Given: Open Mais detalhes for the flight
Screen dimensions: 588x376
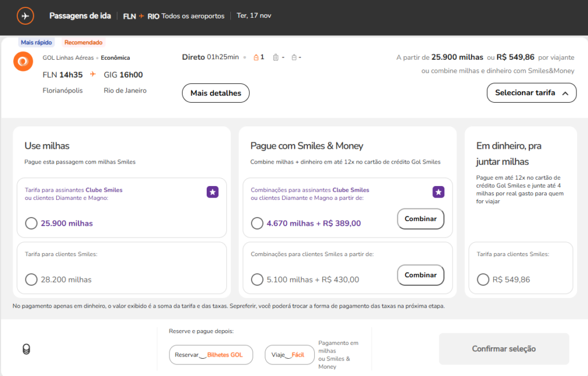Looking at the screenshot, I should coord(216,93).
